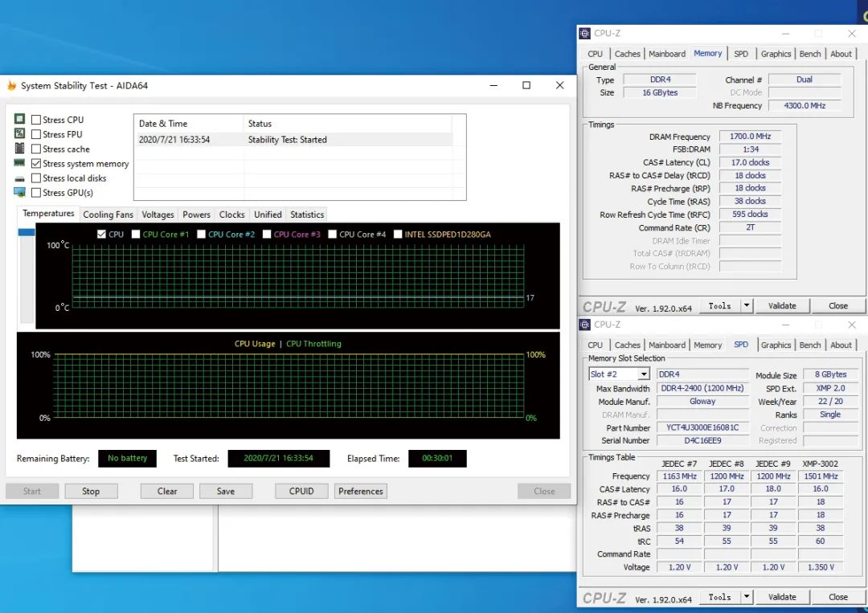868x613 pixels.
Task: Uncheck Stress system memory checkbox
Action: [36, 164]
